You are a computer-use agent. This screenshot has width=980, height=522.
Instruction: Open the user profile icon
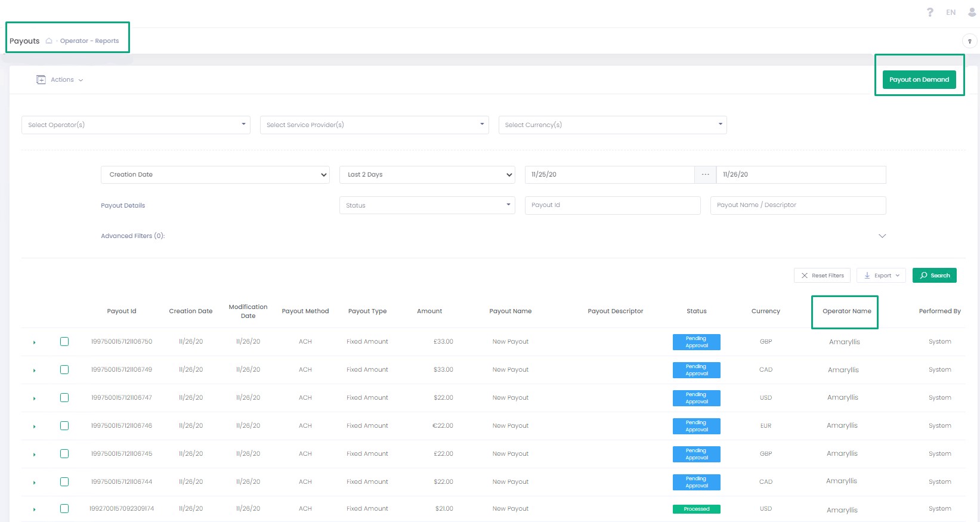tap(972, 13)
